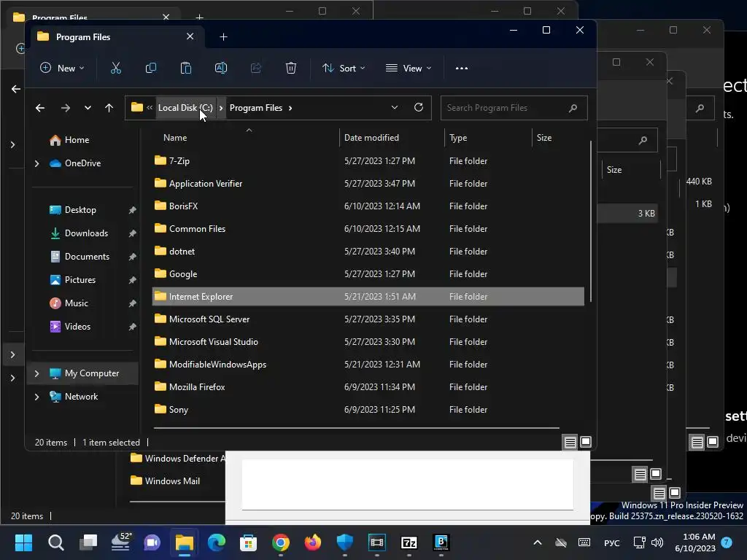Click the Paste clipboard icon
This screenshot has width=747, height=560.
coord(186,68)
